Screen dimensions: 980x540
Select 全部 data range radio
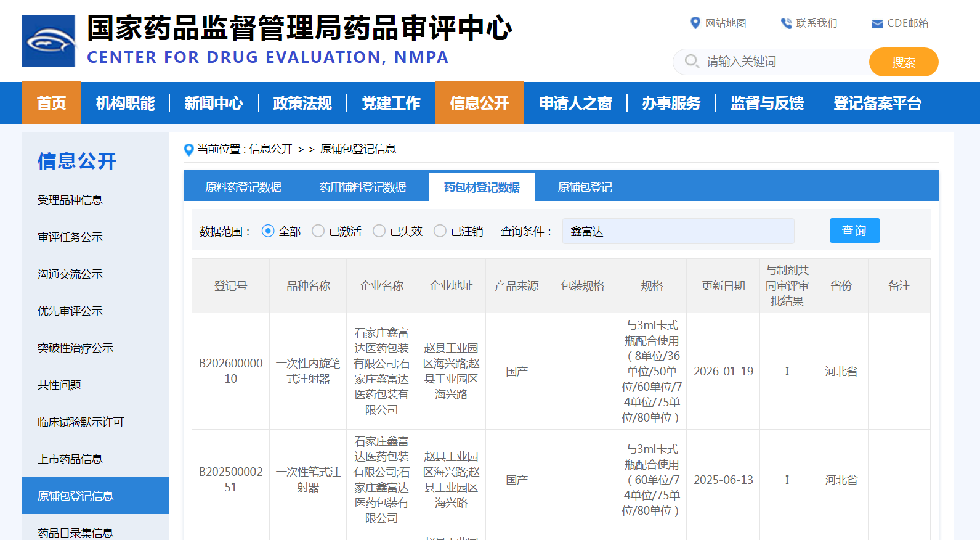coord(268,231)
